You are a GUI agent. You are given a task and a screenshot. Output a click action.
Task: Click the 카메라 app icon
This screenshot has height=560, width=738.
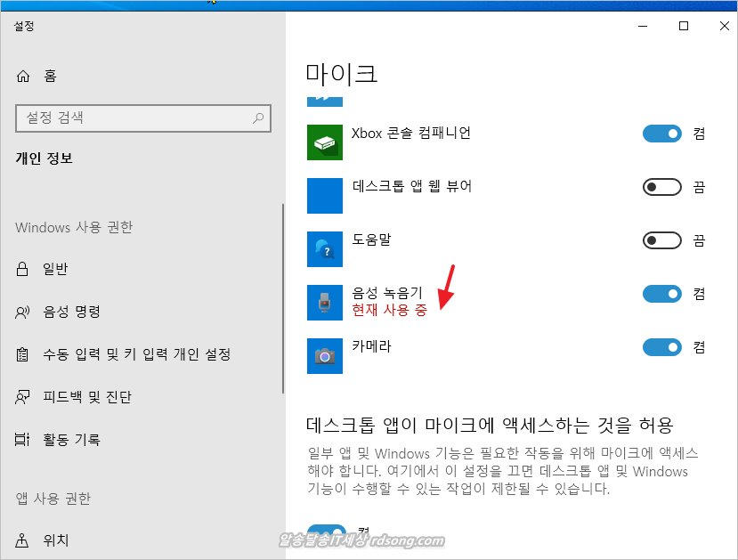(325, 355)
